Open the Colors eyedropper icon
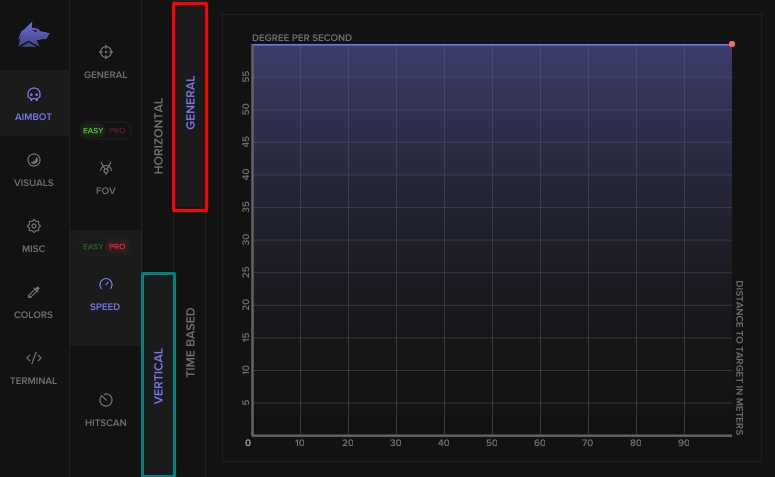The image size is (775, 477). pyautogui.click(x=34, y=292)
